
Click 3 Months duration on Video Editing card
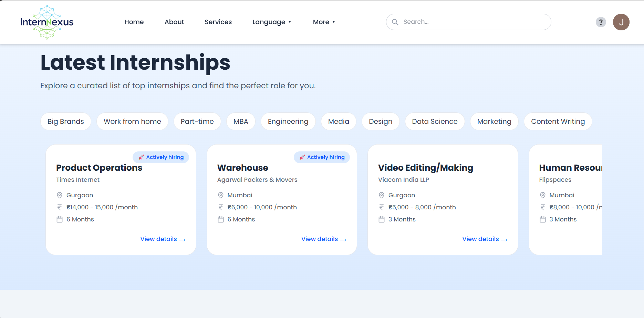point(402,219)
